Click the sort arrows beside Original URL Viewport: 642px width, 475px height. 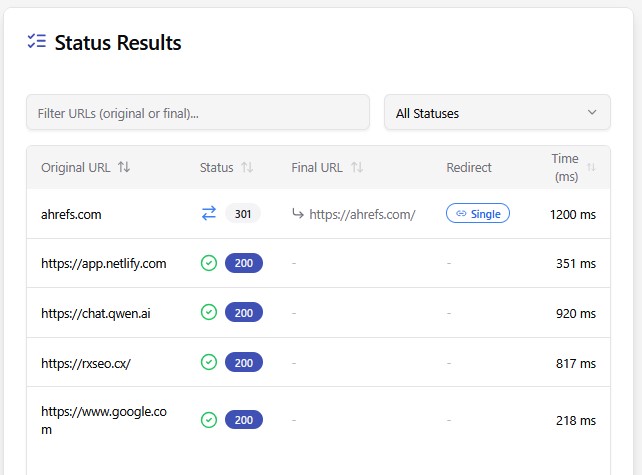[x=124, y=168]
